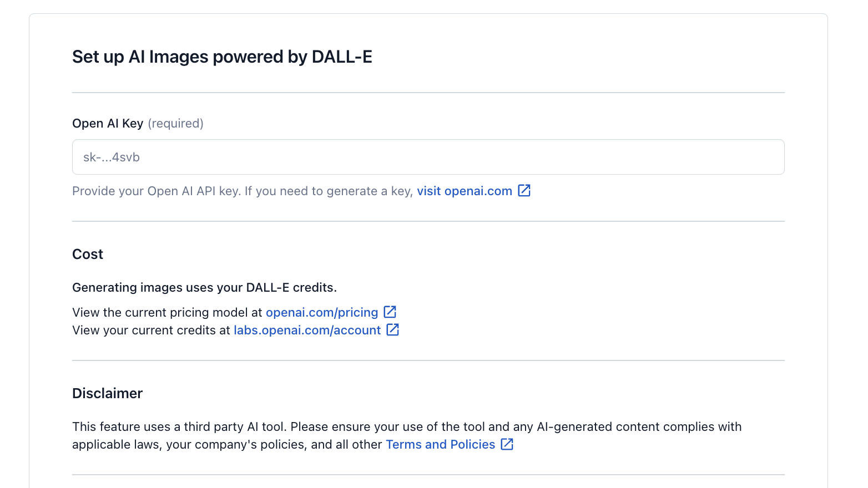The height and width of the screenshot is (488, 868).
Task: Click the View the current pricing model text
Action: pos(167,313)
